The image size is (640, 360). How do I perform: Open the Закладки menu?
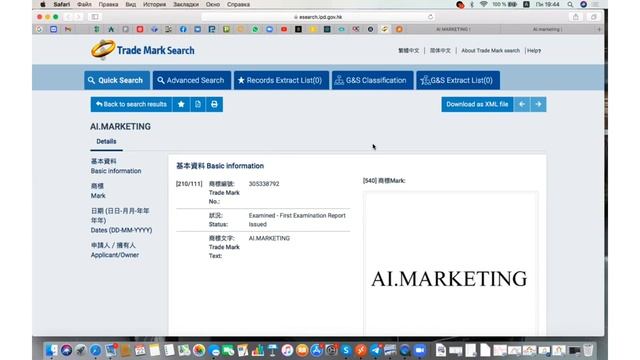[186, 4]
